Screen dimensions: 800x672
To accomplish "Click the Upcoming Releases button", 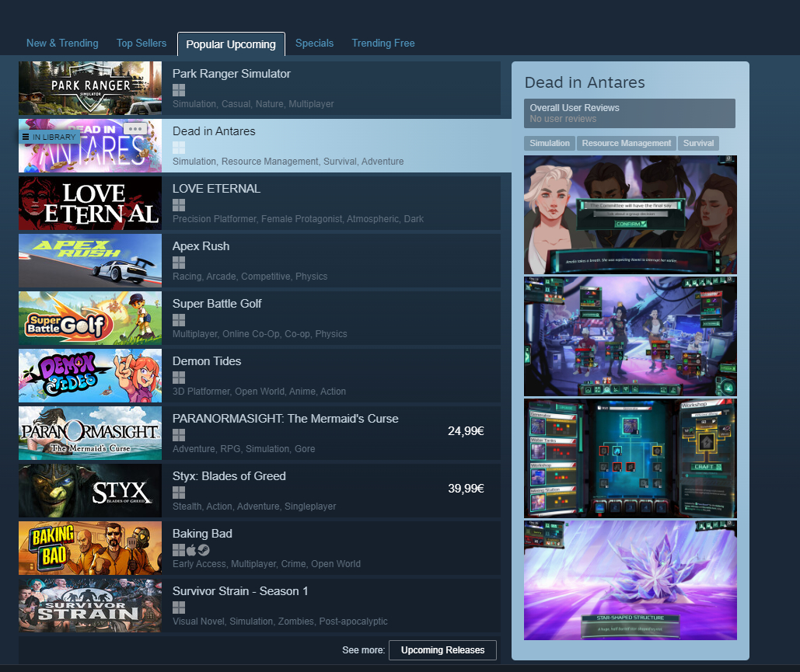I will point(442,650).
